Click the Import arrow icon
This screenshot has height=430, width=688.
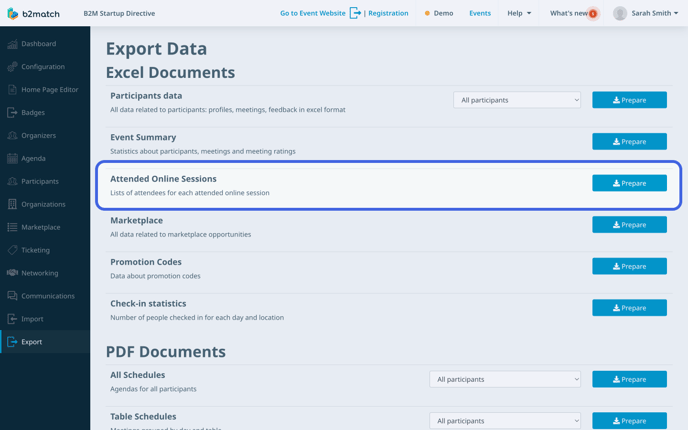[x=12, y=319]
